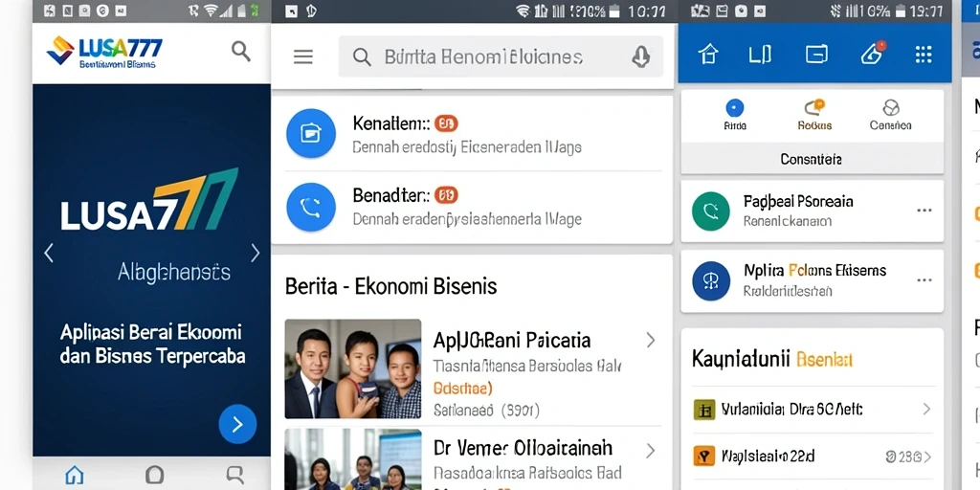980x490 pixels.
Task: Tap the card icon in blue toolbar
Action: [816, 55]
